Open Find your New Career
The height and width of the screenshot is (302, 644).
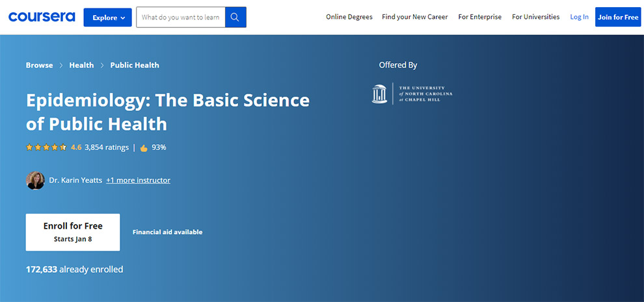(415, 18)
